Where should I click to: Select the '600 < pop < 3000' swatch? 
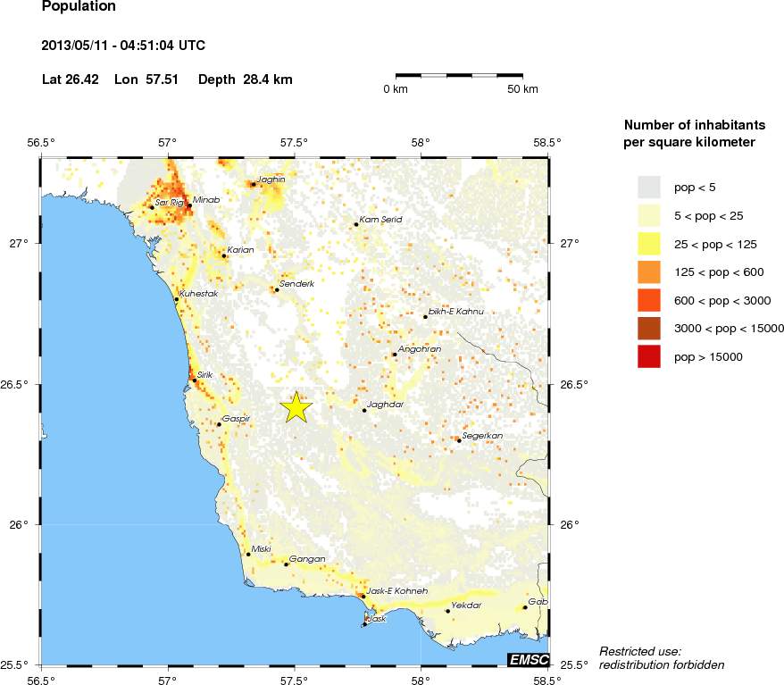(x=648, y=300)
